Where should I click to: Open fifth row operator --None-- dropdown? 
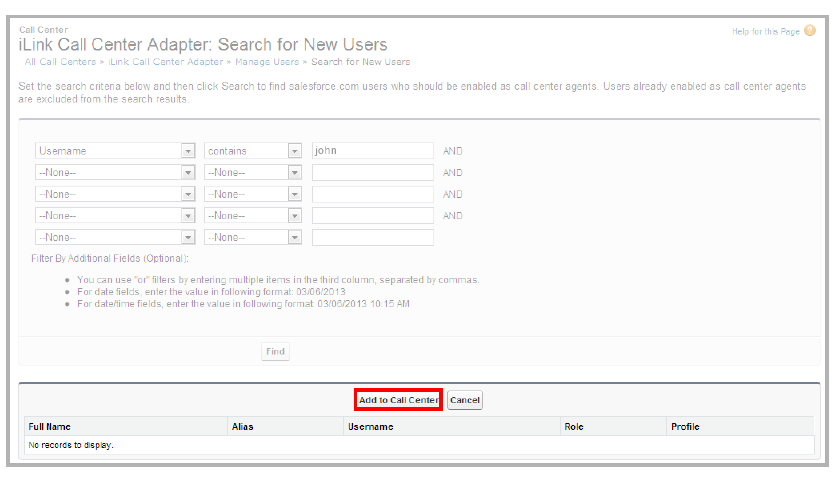click(253, 238)
